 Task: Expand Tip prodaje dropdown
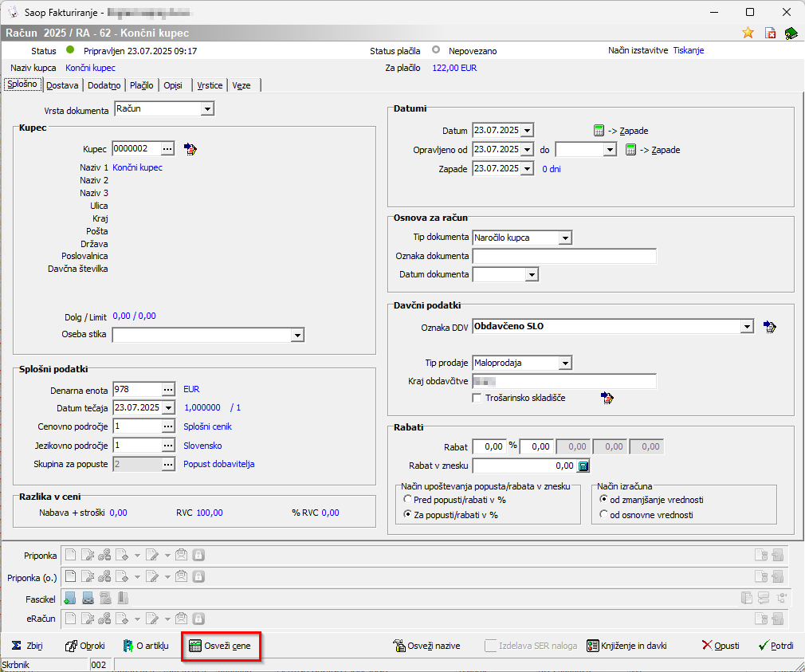565,363
